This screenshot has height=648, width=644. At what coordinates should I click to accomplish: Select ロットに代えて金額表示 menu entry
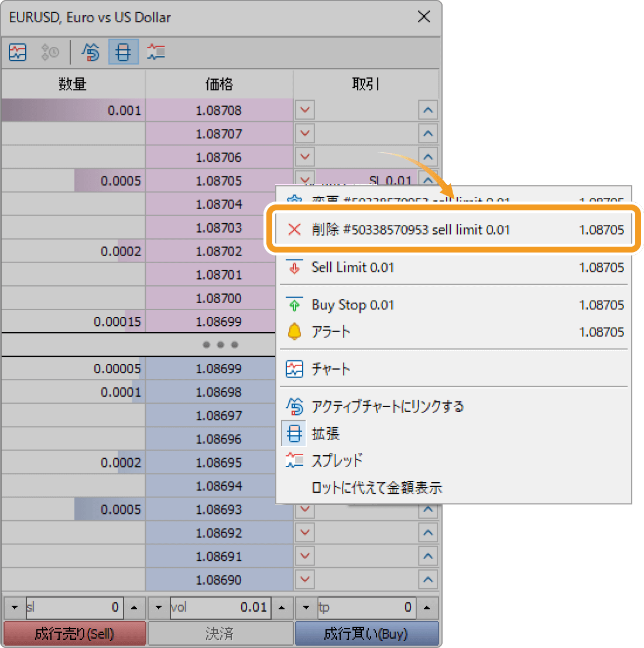coord(454,487)
